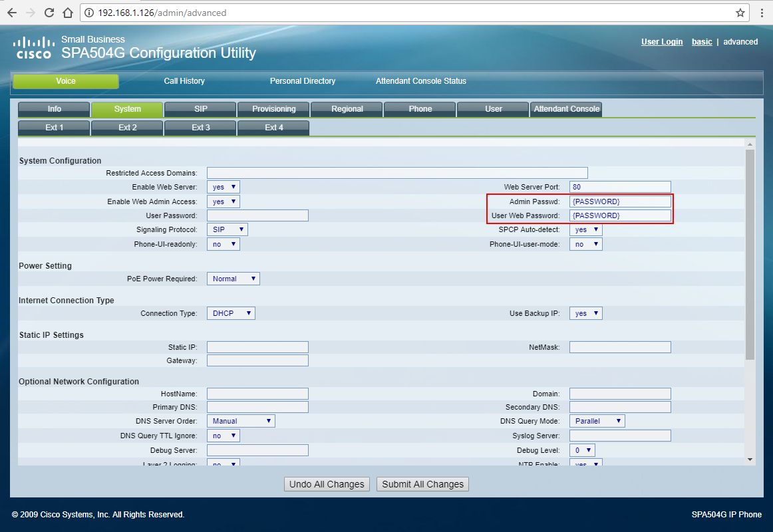This screenshot has width=773, height=532.
Task: Open the Phone-UI-user-mode dropdown
Action: 585,244
